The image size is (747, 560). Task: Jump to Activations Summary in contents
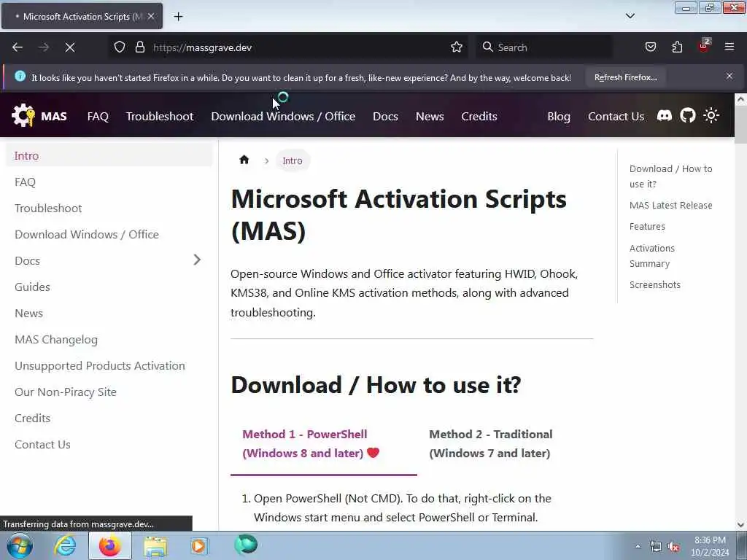(651, 256)
